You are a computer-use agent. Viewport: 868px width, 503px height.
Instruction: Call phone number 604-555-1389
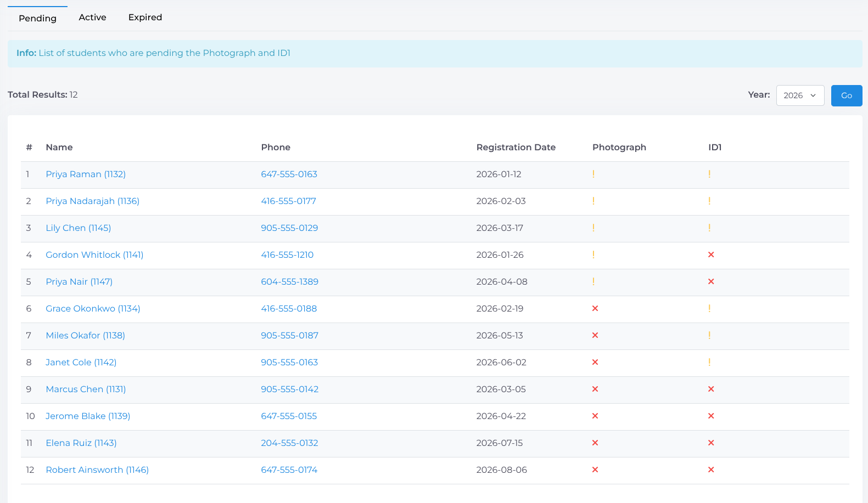(x=290, y=281)
